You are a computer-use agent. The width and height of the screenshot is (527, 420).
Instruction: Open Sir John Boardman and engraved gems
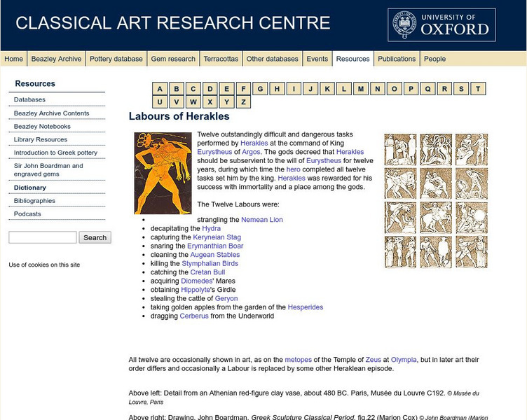tap(48, 170)
